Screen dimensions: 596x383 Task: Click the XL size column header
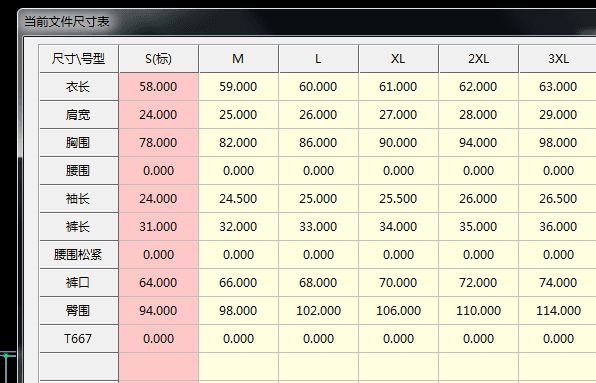[x=398, y=59]
